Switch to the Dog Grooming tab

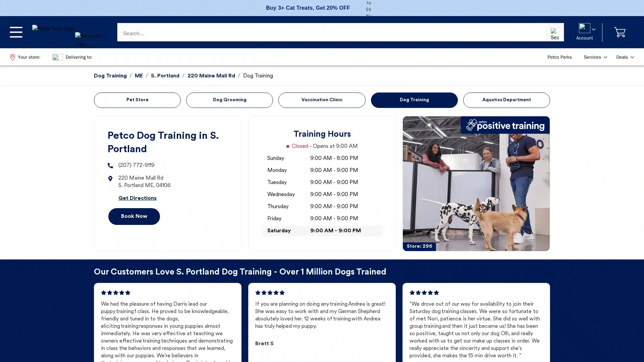(229, 100)
